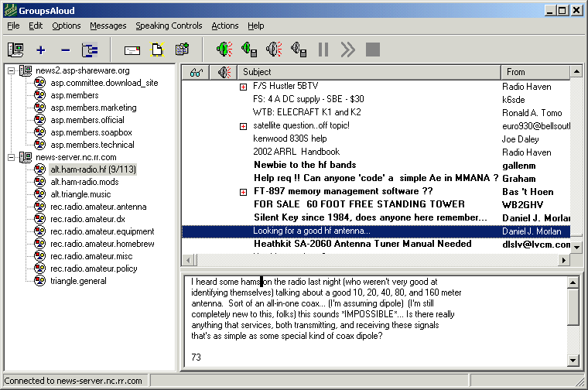Collapse the news2.asp-shareware.org server node

click(12, 71)
